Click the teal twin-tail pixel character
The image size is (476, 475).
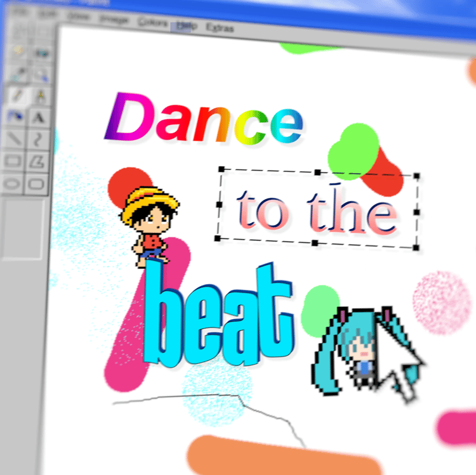point(361,351)
